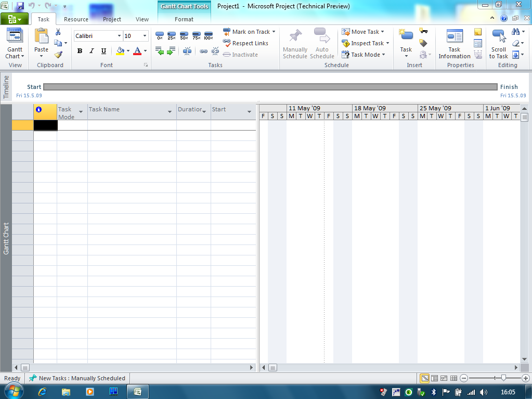Viewport: 532px width, 399px height.
Task: Open the Font name combo box dropdown
Action: pyautogui.click(x=119, y=35)
